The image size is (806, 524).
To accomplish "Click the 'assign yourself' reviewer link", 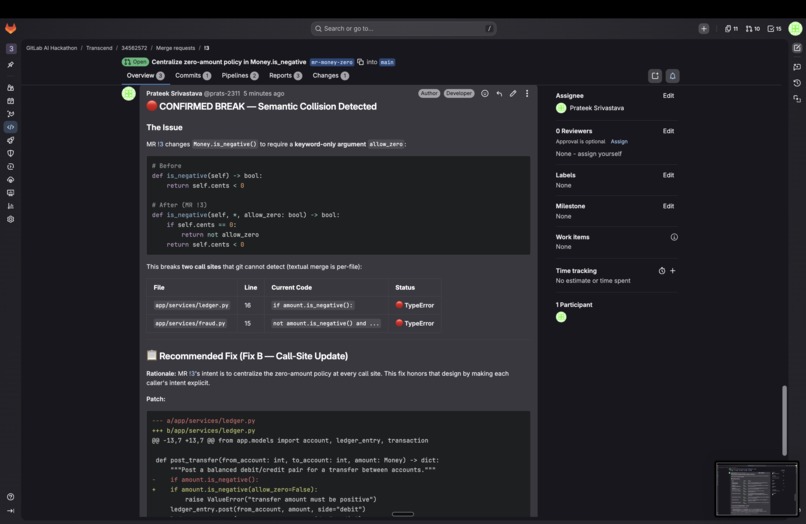I will tap(599, 154).
